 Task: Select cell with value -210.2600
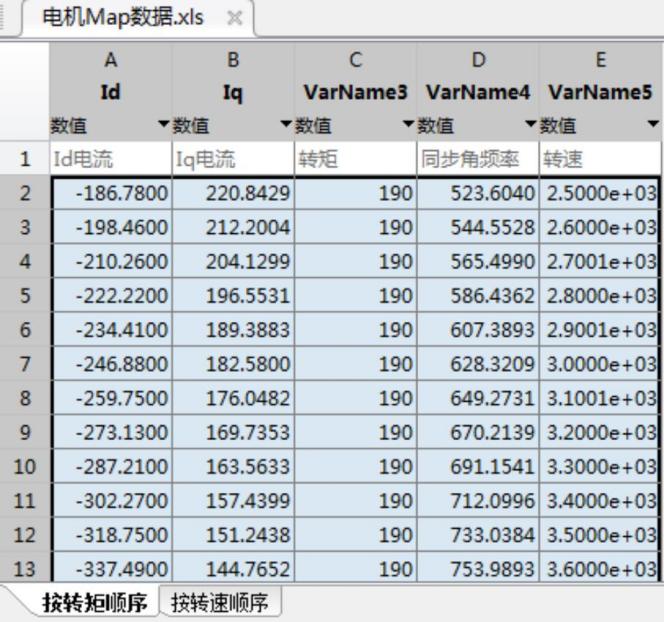112,262
